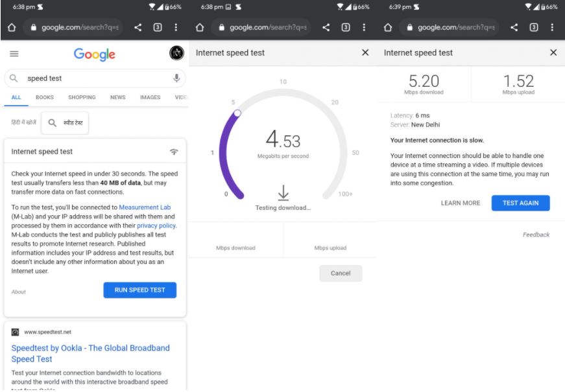Click TEST AGAIN button
Image resolution: width=565 pixels, height=392 pixels.
pyautogui.click(x=521, y=203)
